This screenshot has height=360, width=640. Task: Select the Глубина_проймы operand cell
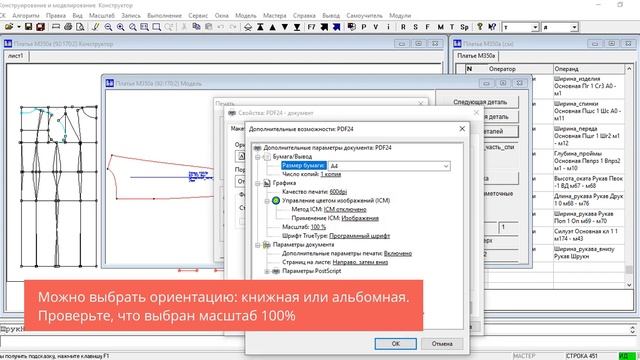(589, 161)
